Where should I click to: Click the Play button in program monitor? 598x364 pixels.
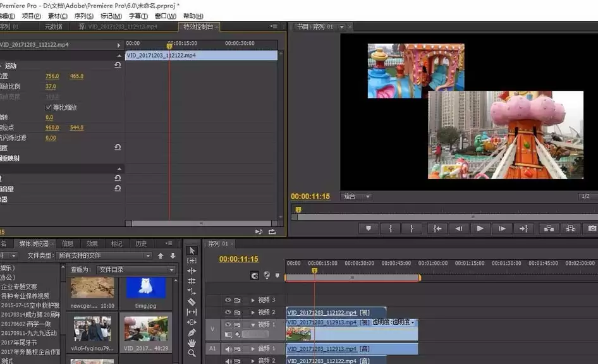(480, 228)
